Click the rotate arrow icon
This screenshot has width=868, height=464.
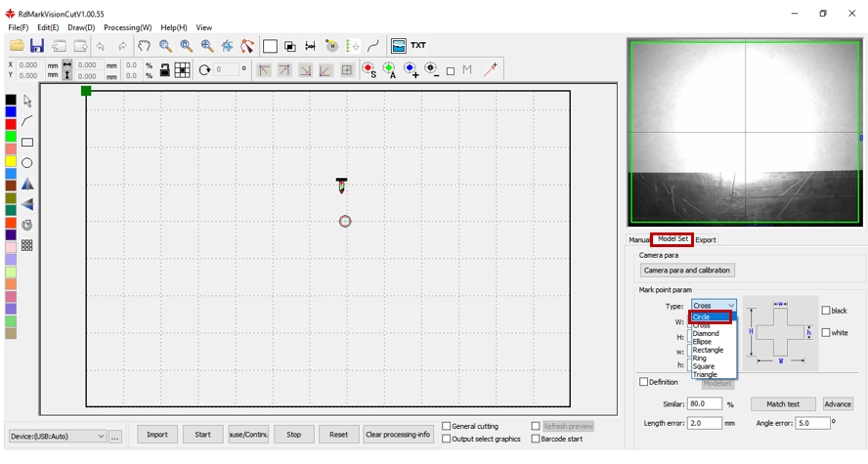point(205,69)
